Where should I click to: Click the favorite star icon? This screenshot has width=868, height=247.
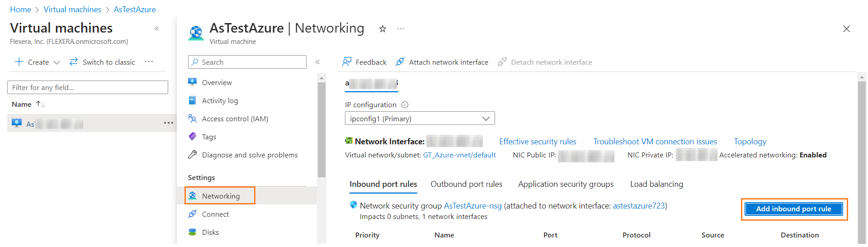coord(382,29)
